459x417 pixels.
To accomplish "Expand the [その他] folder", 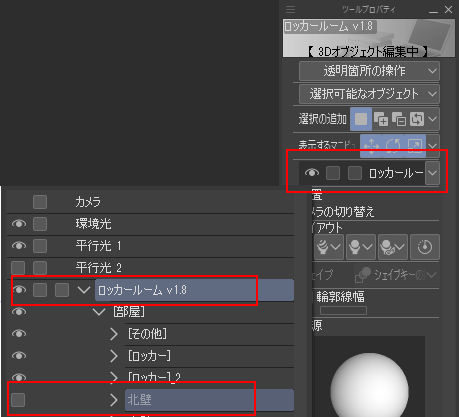I will pos(114,334).
